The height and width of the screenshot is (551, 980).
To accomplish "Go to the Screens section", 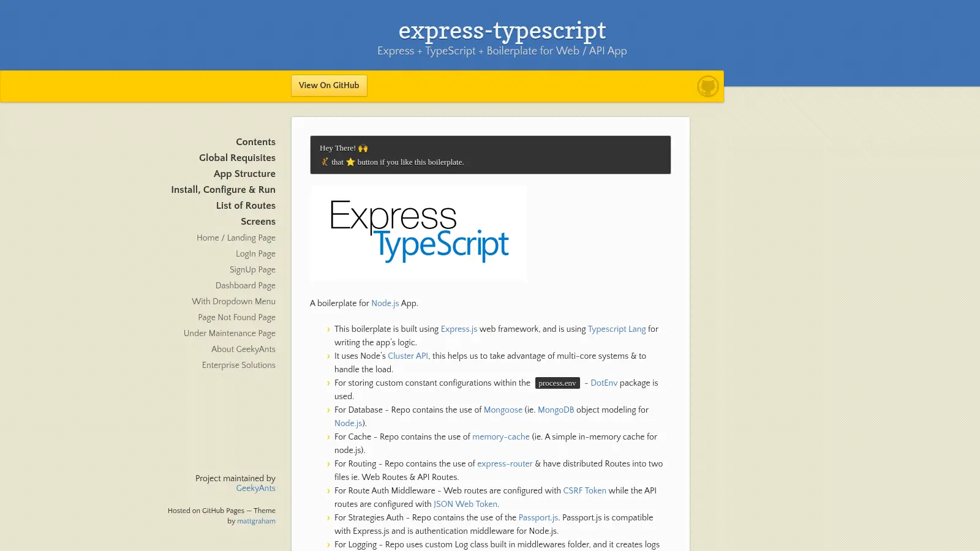I will (x=258, y=222).
